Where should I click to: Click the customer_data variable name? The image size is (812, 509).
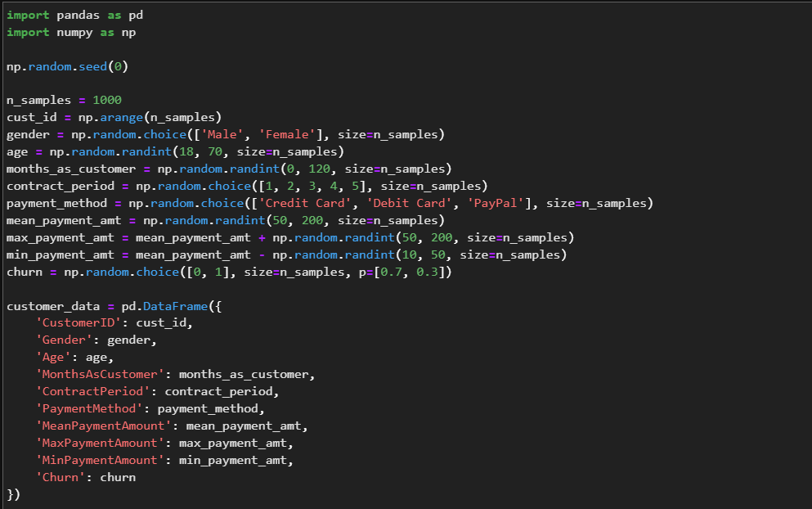tap(53, 306)
